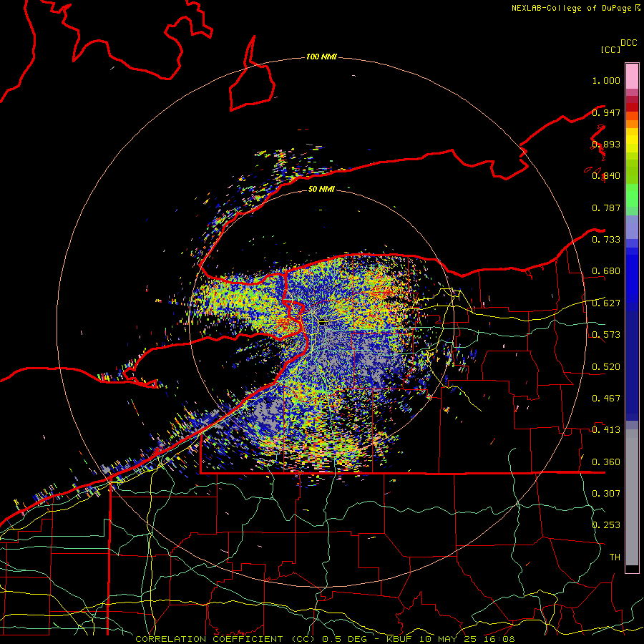Click the 0.840 scale value
This screenshot has width=644, height=644.
click(x=606, y=176)
